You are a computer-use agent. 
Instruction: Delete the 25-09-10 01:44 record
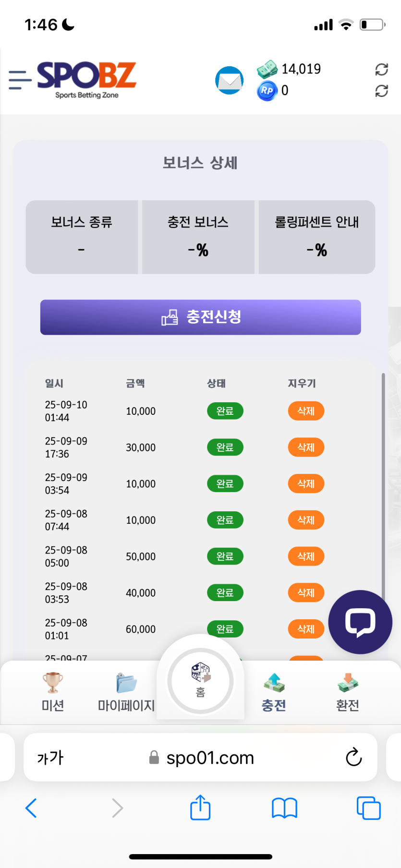click(x=306, y=411)
